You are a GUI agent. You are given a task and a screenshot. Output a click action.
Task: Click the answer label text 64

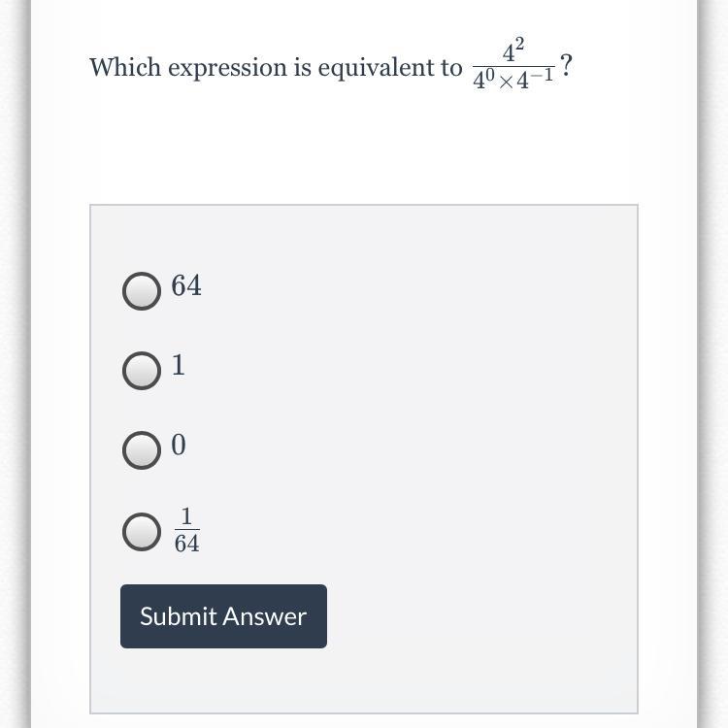point(186,285)
